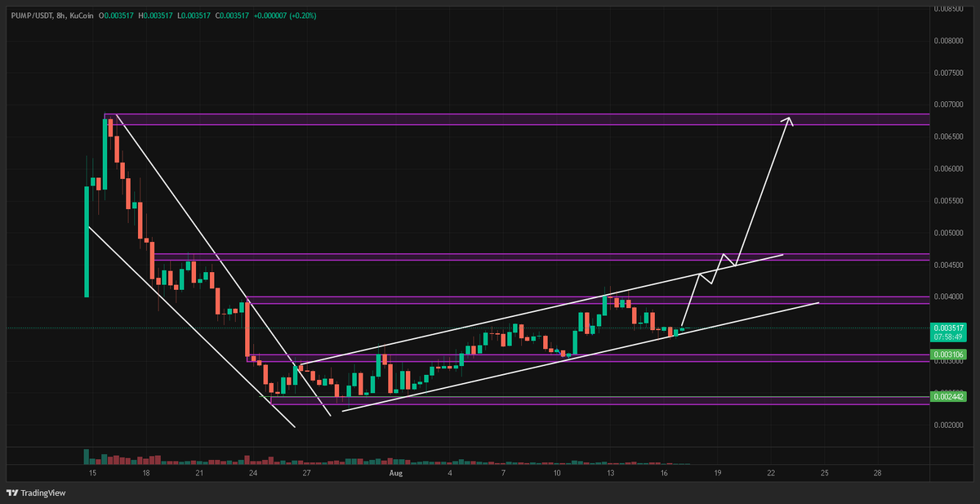Image resolution: width=980 pixels, height=504 pixels.
Task: Click 0.007000 on the price scale
Action: [x=949, y=104]
